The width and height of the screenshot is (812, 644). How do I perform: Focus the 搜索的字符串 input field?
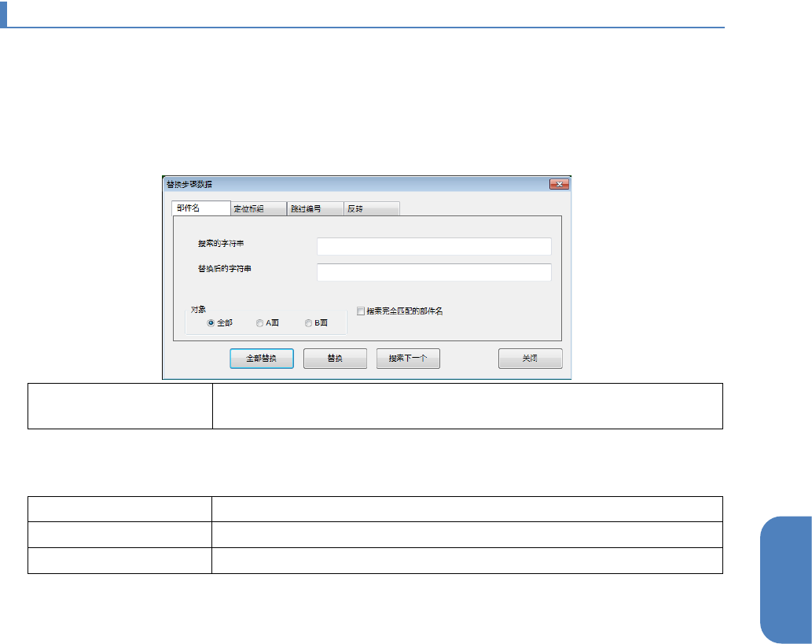pyautogui.click(x=434, y=247)
